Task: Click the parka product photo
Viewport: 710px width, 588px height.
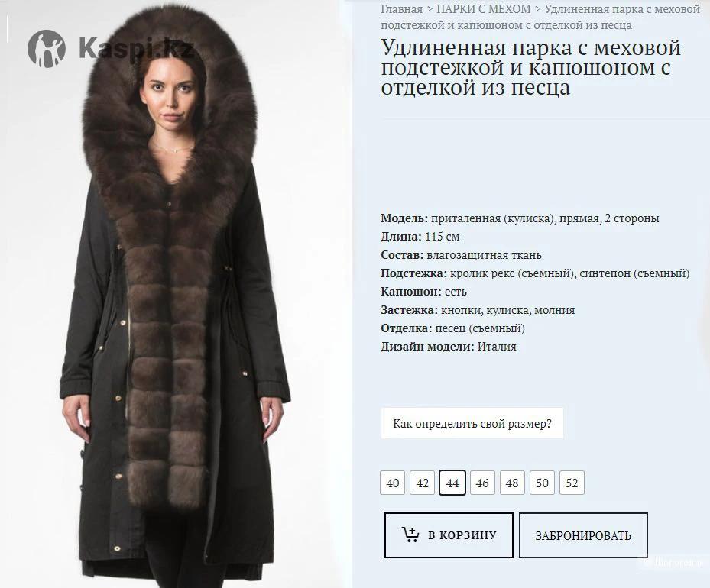Action: (174, 294)
